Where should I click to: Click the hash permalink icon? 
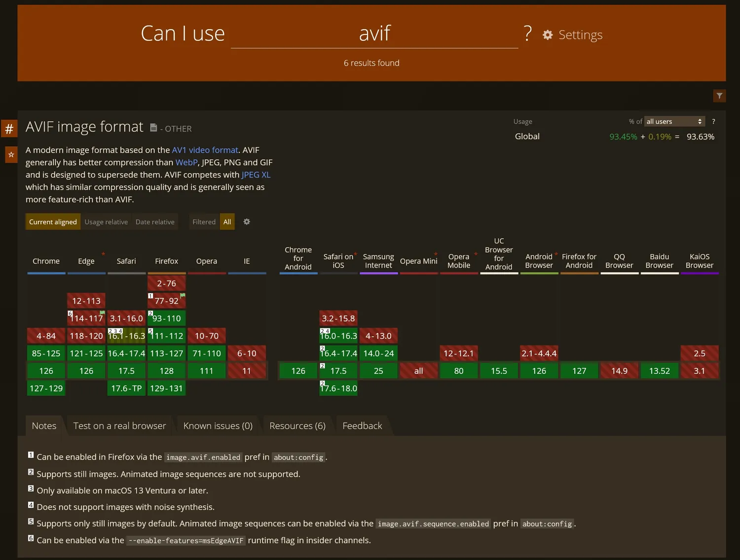click(x=9, y=129)
